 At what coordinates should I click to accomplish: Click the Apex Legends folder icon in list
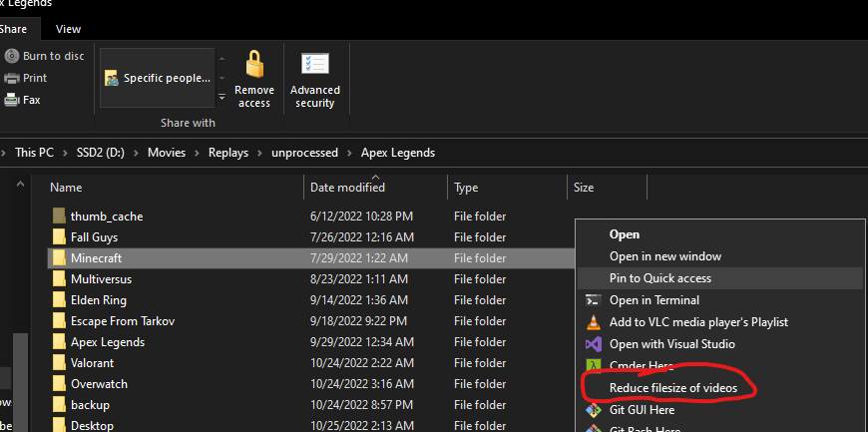pos(59,342)
